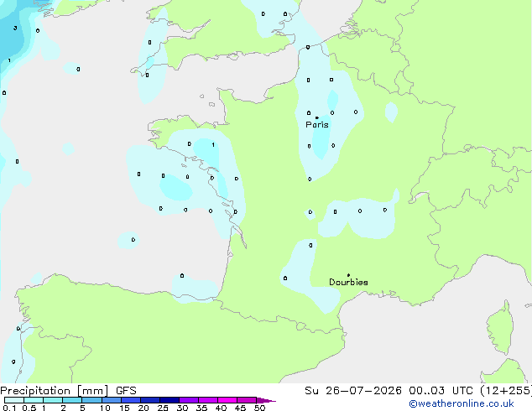The width and height of the screenshot is (532, 411).
Task: Click the '30' legend scale label
Action: pyautogui.click(x=182, y=408)
